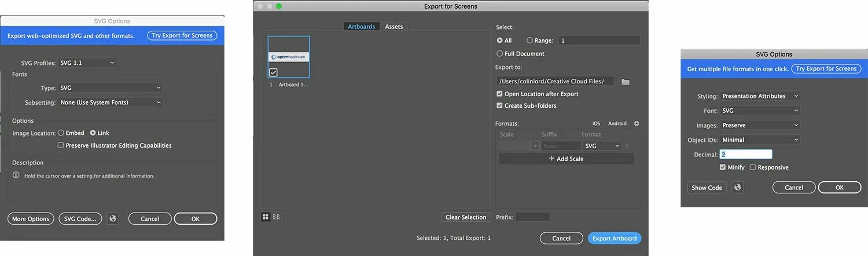Viewport: 868px width, 256px height.
Task: Switch to the list view icon
Action: 277,217
